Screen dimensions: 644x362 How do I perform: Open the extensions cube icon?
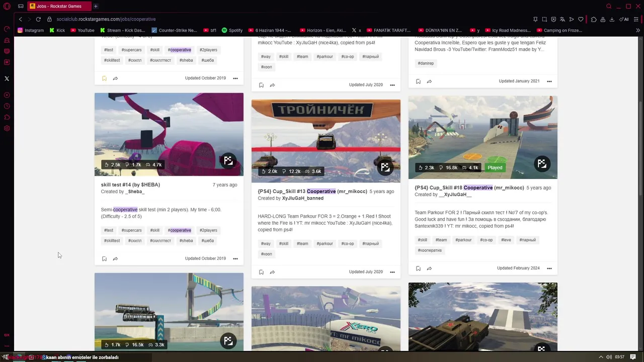[x=594, y=19]
